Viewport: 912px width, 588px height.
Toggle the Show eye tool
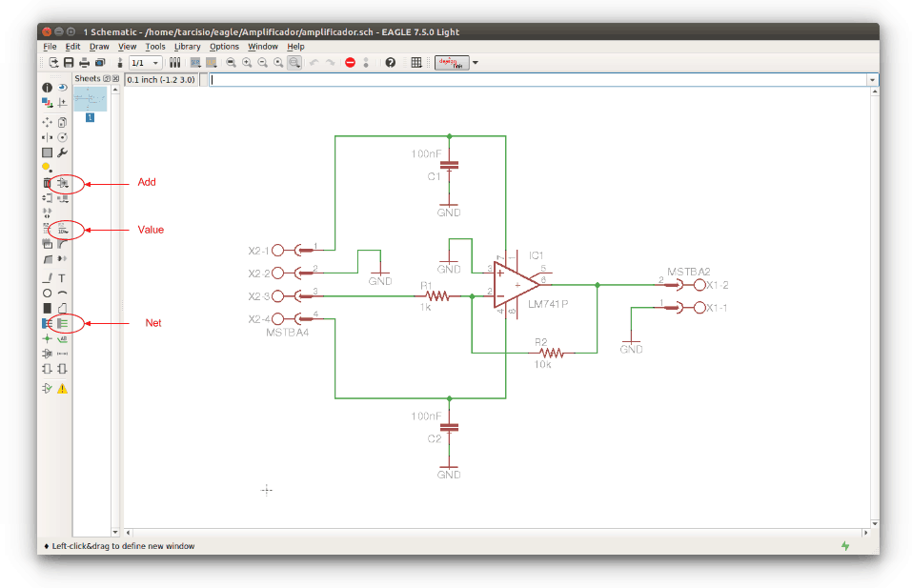click(63, 88)
